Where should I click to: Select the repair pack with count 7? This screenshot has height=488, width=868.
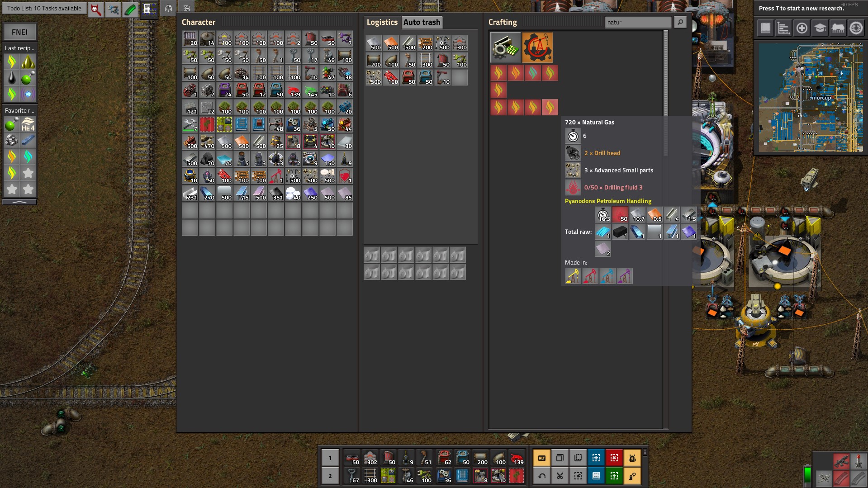(190, 124)
